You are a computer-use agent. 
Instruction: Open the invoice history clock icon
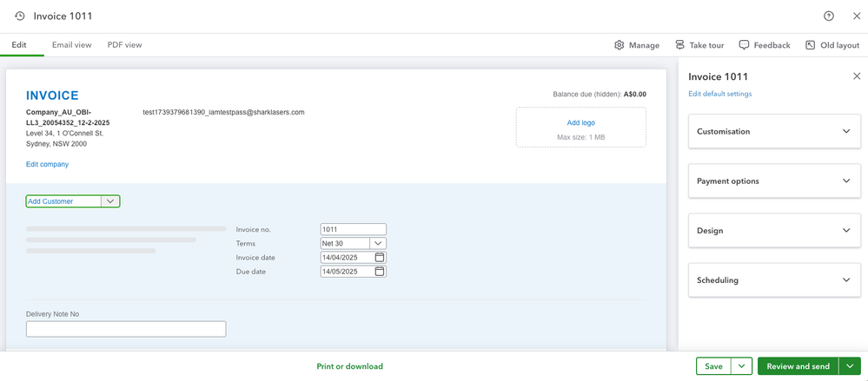(20, 16)
